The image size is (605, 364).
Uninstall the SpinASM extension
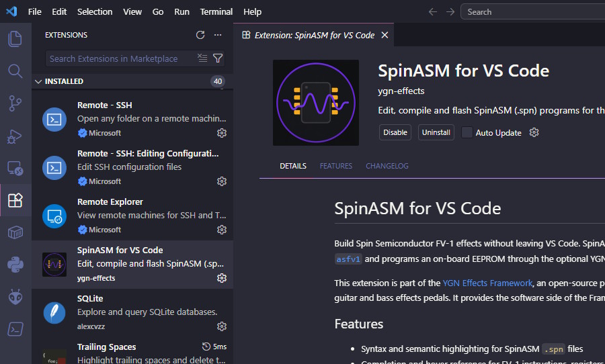click(436, 132)
